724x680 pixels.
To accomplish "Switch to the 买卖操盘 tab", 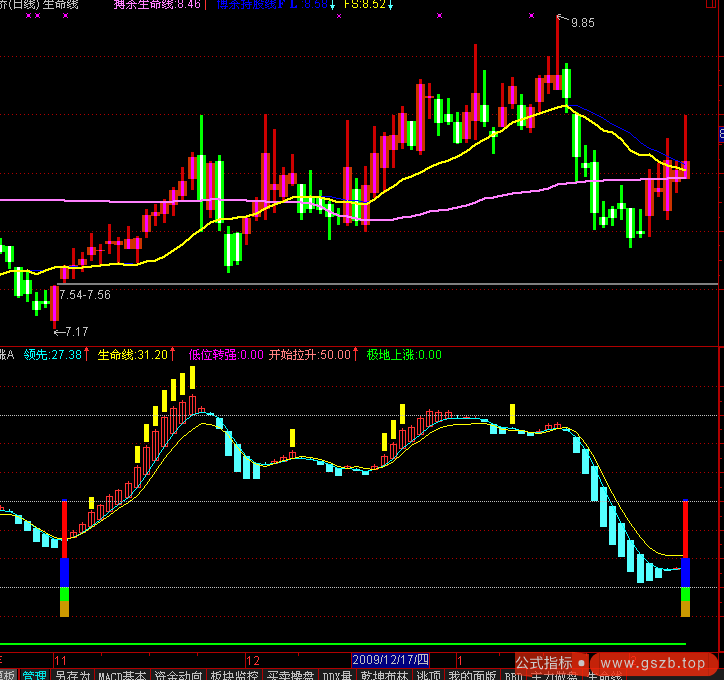I will tap(291, 675).
